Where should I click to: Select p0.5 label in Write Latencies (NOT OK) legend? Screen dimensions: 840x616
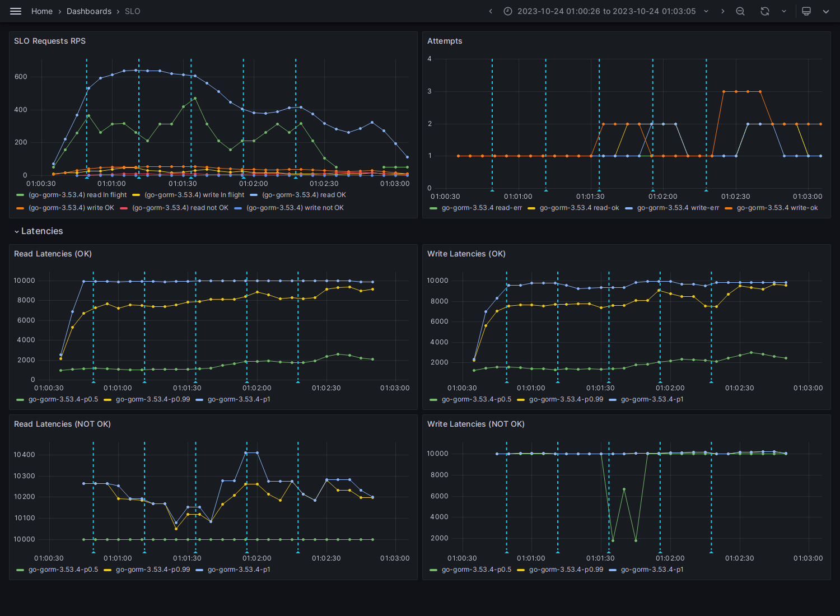(x=477, y=570)
